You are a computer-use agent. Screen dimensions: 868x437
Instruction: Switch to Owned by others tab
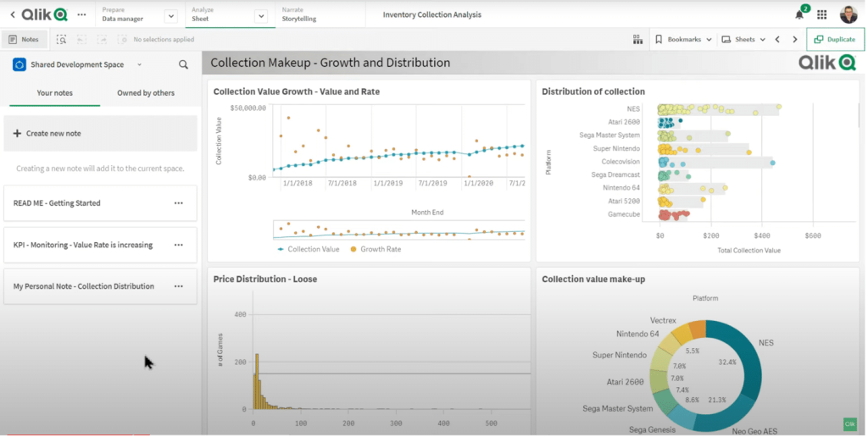[146, 93]
